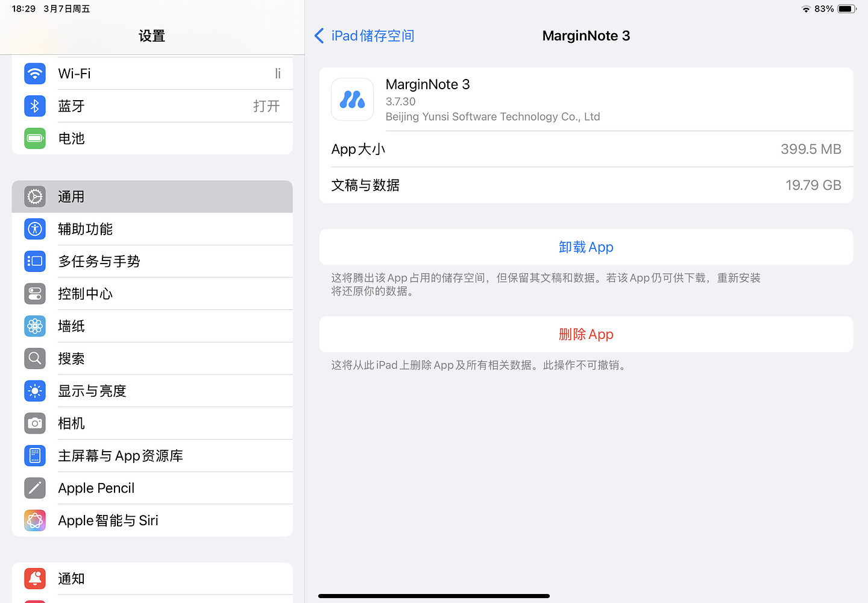Tap the 卸载 App button
The height and width of the screenshot is (603, 868).
coord(586,247)
